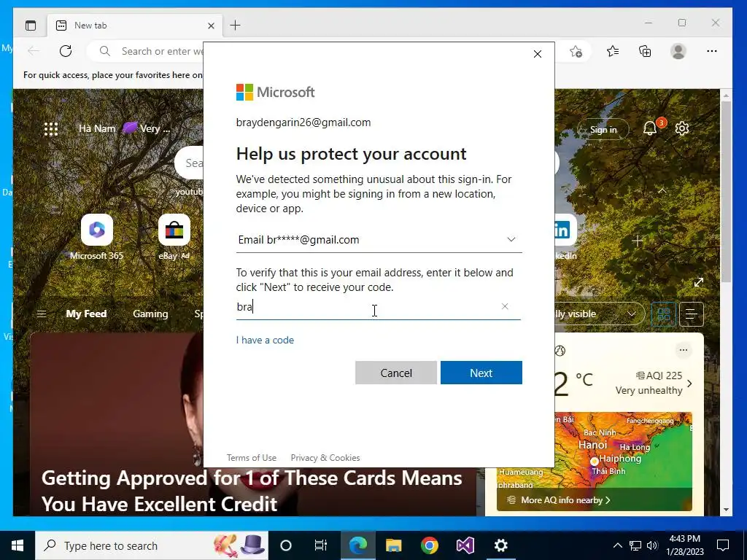Viewport: 747px width, 560px height.
Task: Add a new quick link site
Action: (638, 241)
